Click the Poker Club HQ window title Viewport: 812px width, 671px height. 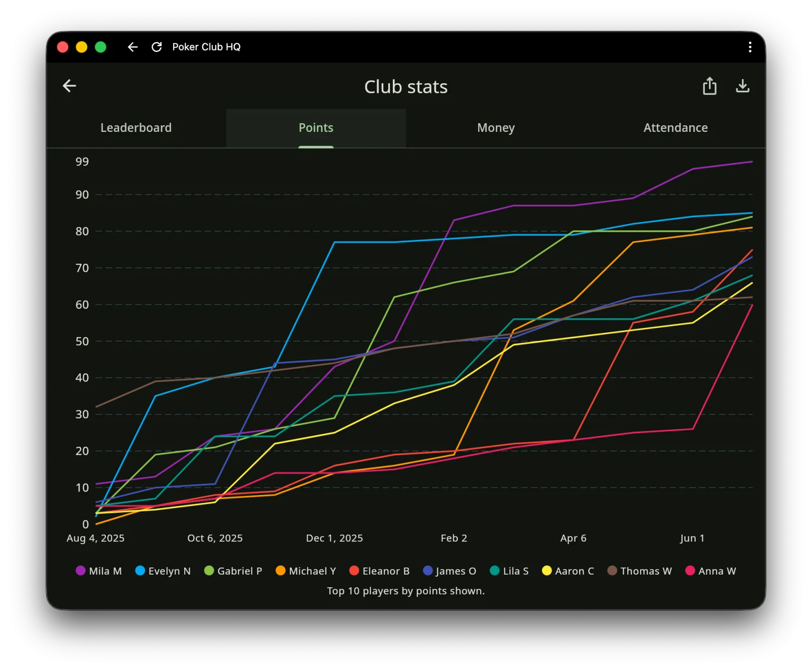pos(206,47)
